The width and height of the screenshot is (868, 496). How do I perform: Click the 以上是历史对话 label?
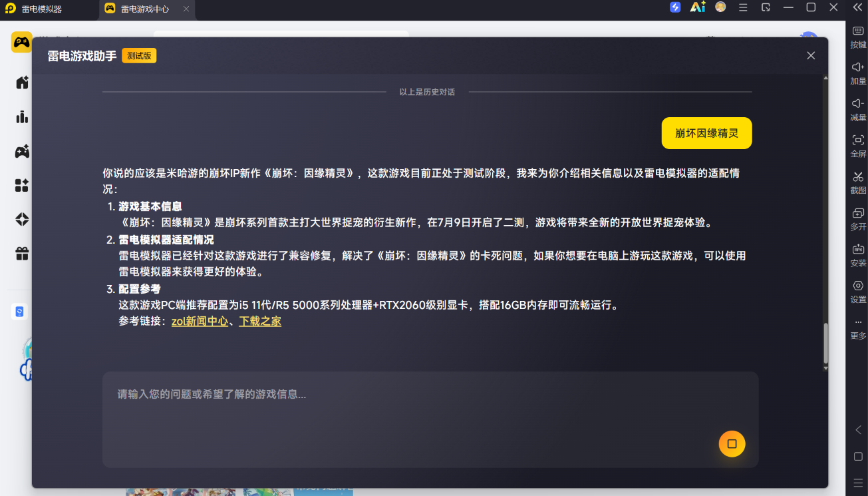[427, 92]
